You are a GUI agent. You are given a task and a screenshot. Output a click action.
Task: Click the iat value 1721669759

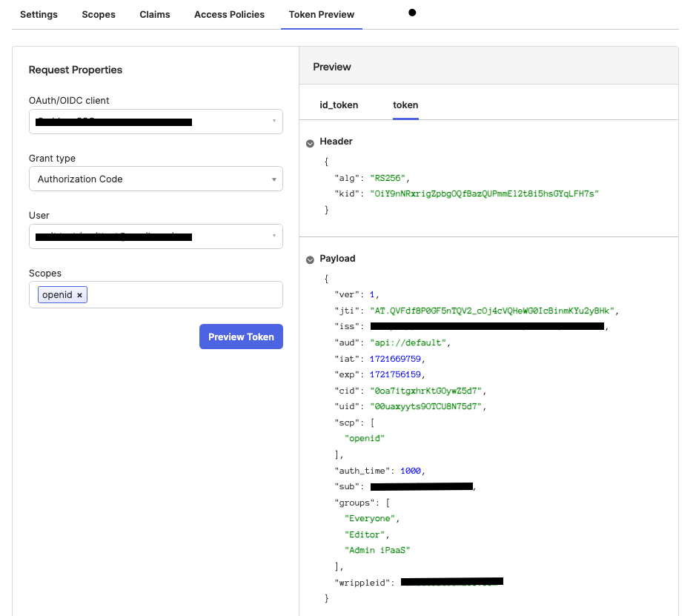tap(395, 359)
